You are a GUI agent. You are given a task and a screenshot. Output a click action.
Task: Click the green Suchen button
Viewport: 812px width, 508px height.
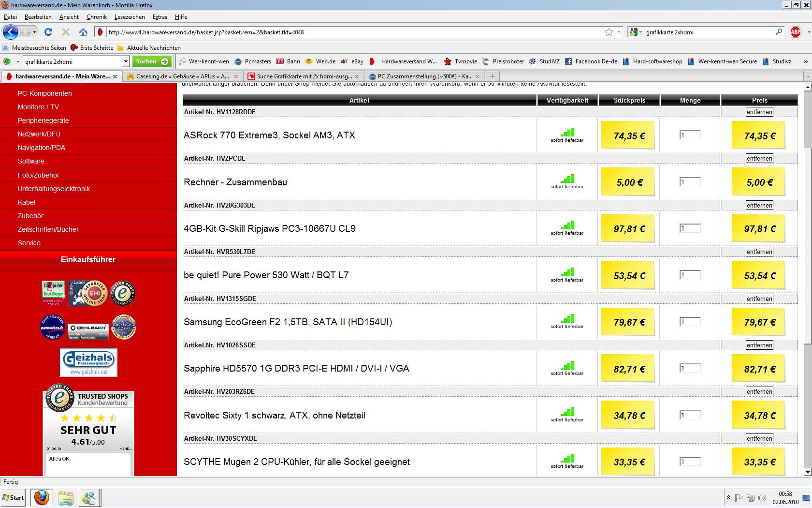[152, 61]
